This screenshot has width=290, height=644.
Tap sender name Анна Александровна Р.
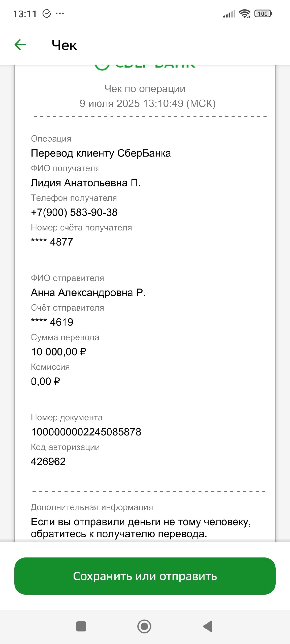88,293
